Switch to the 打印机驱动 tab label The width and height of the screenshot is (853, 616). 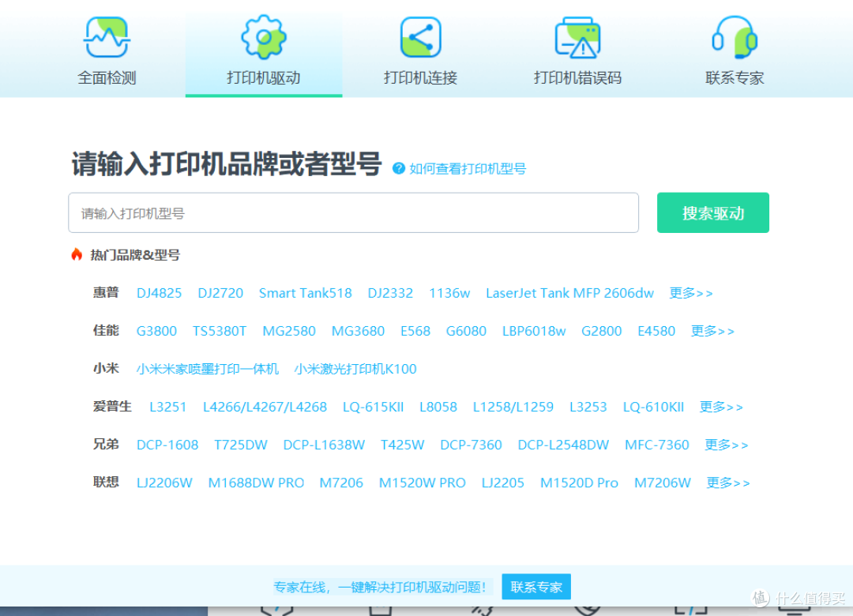pos(264,78)
